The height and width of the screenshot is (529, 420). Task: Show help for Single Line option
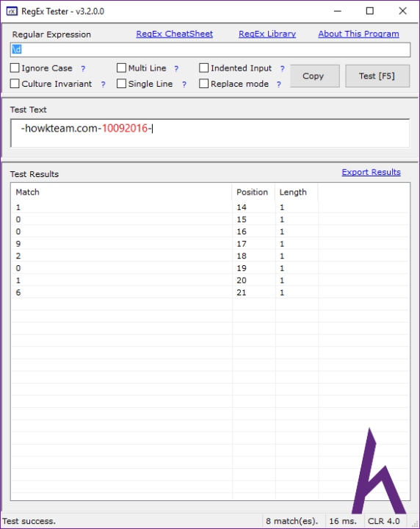pyautogui.click(x=184, y=84)
